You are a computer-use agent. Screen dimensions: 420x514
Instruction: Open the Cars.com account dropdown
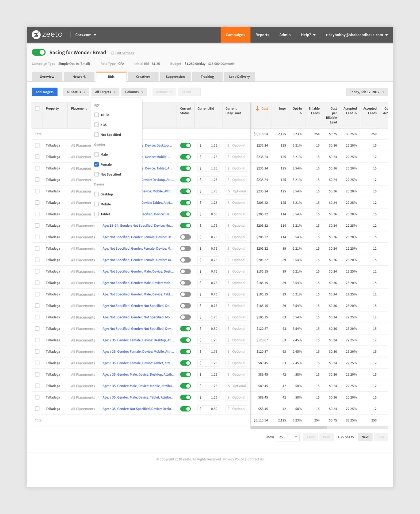tap(86, 35)
